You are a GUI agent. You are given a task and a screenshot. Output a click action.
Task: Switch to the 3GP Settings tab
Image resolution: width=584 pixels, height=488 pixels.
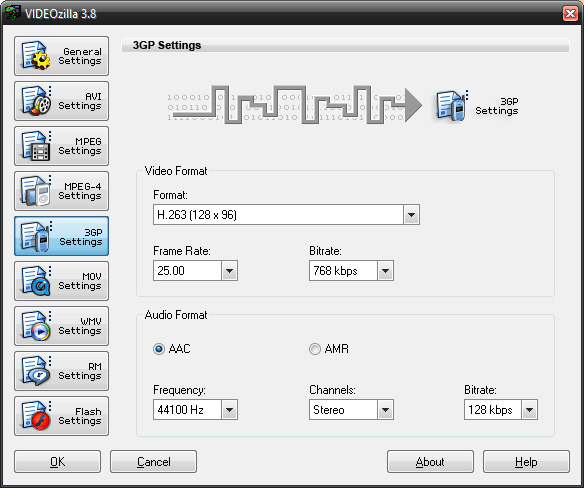pos(61,236)
